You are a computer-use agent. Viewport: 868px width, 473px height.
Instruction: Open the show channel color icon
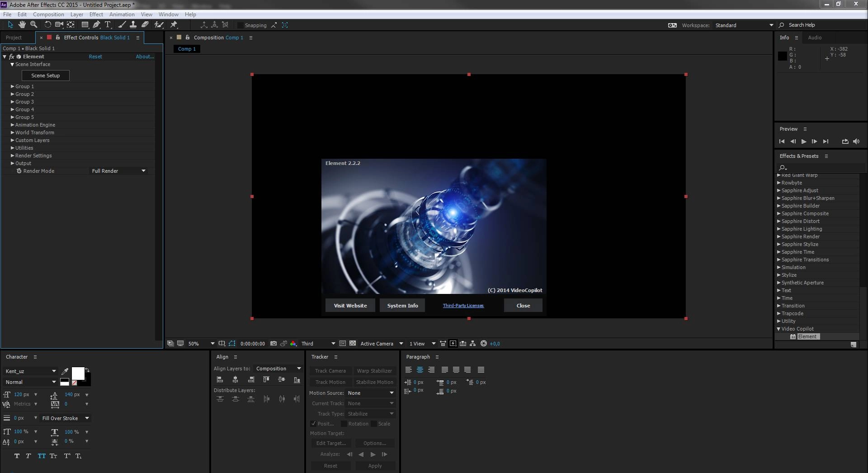click(x=293, y=344)
